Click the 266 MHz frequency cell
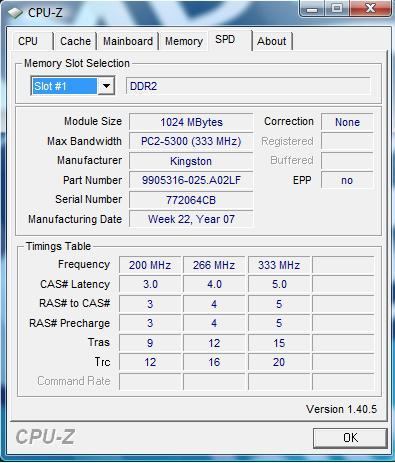395x463 pixels. tap(214, 265)
